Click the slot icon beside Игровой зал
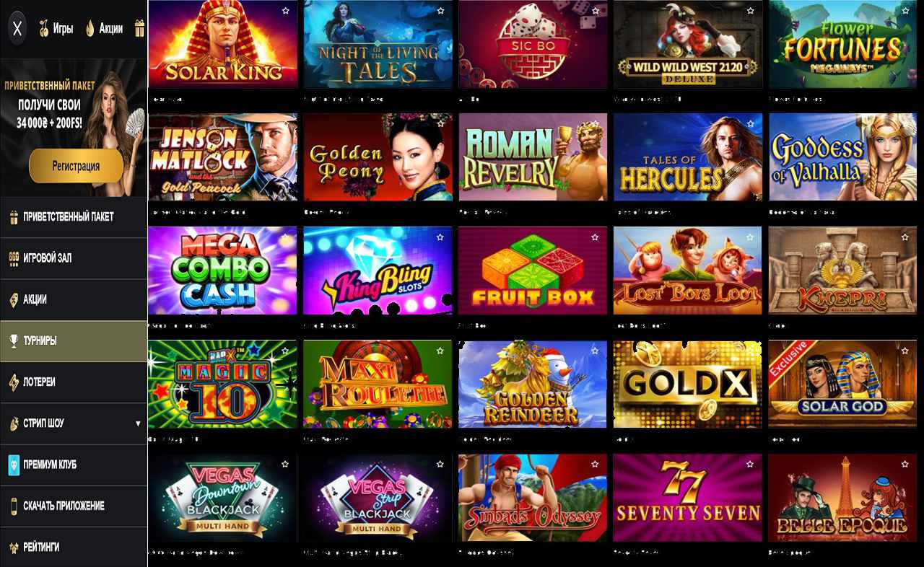The width and height of the screenshot is (924, 567). coord(14,258)
